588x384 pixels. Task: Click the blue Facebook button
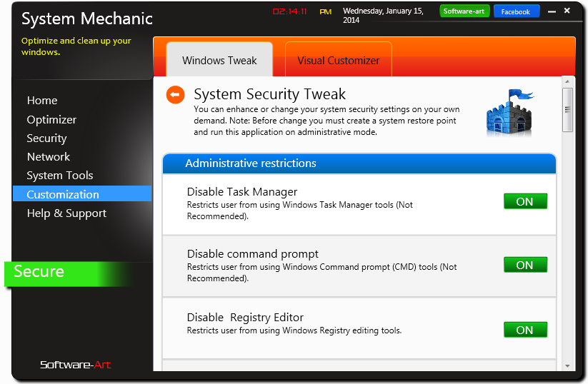click(x=517, y=11)
